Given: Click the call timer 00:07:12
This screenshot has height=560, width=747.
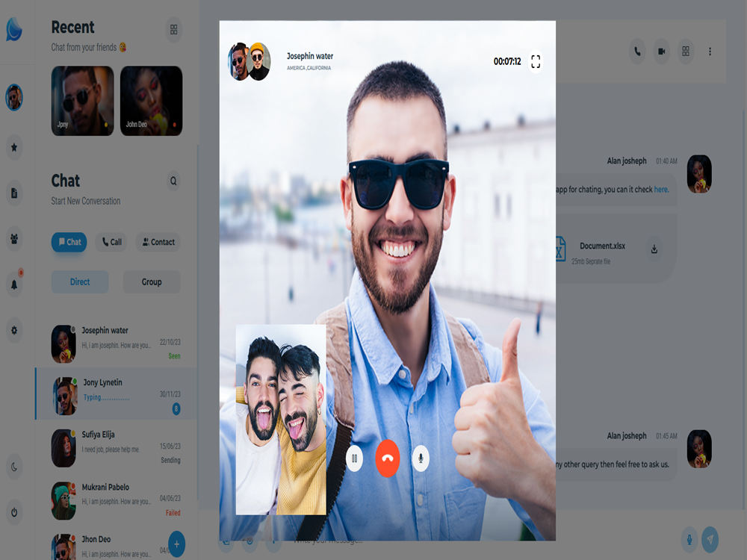Looking at the screenshot, I should click(507, 61).
